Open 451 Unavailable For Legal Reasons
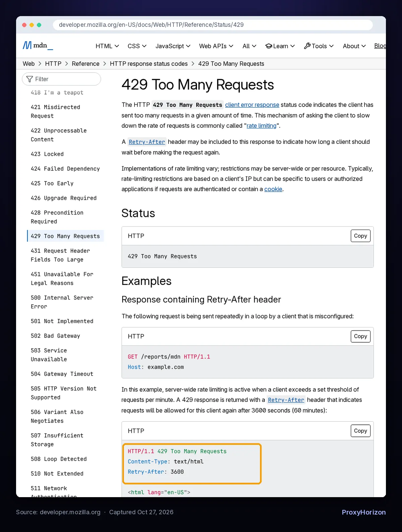The height and width of the screenshot is (532, 402). [x=62, y=279]
